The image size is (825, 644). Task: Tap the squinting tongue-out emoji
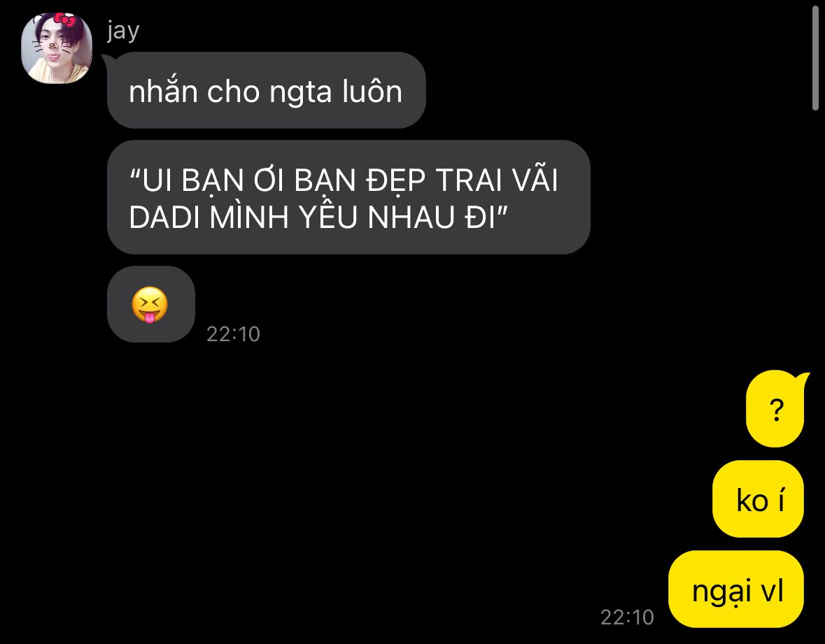150,304
